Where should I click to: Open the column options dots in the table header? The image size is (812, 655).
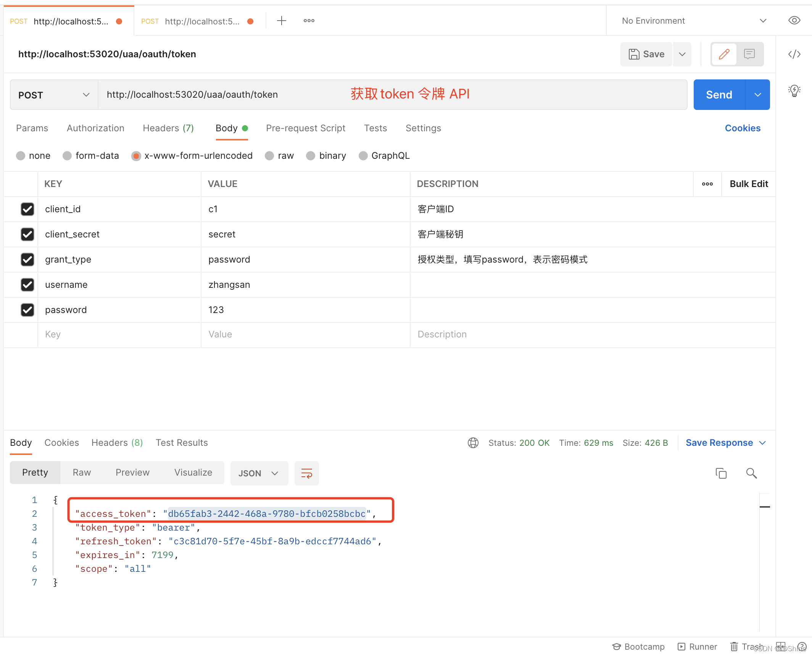coord(707,184)
